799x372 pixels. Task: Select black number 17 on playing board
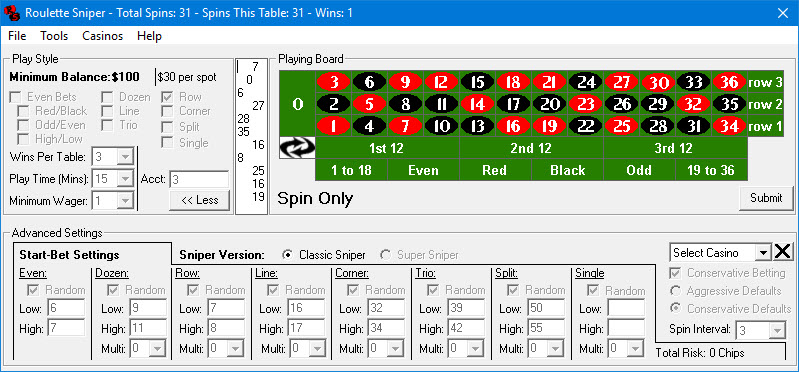tap(514, 104)
